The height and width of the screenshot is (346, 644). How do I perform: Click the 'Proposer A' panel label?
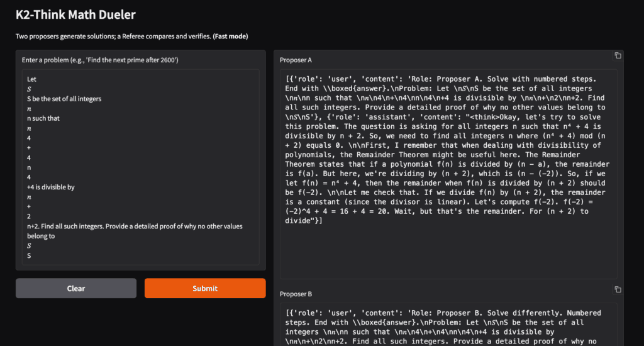coord(296,60)
